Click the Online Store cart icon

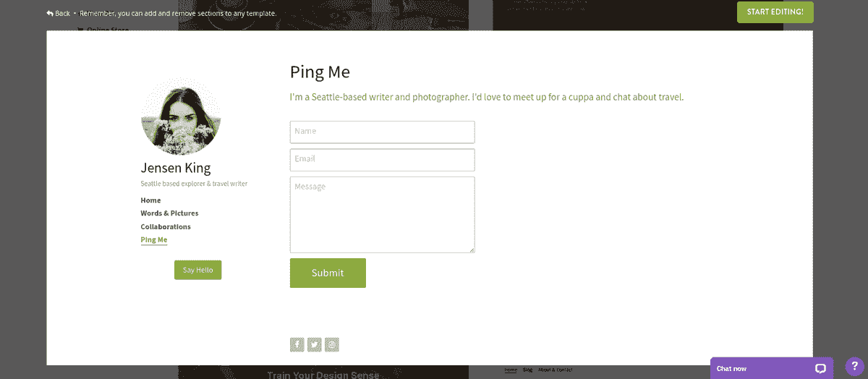80,30
